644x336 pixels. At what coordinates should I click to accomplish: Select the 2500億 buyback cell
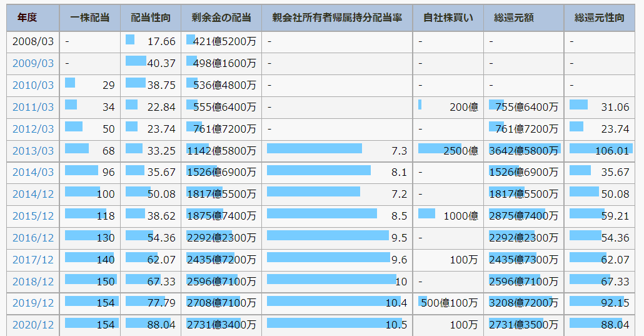tap(448, 151)
